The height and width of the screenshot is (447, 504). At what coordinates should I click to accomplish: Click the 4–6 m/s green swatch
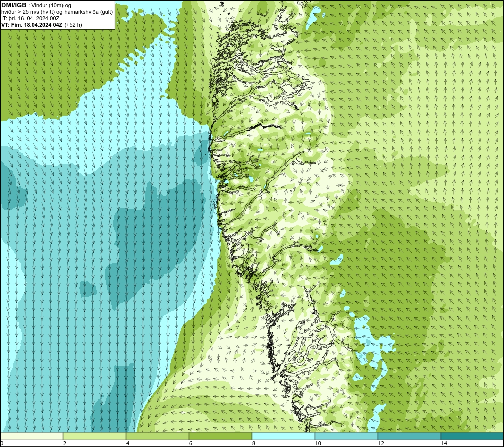coord(157,436)
